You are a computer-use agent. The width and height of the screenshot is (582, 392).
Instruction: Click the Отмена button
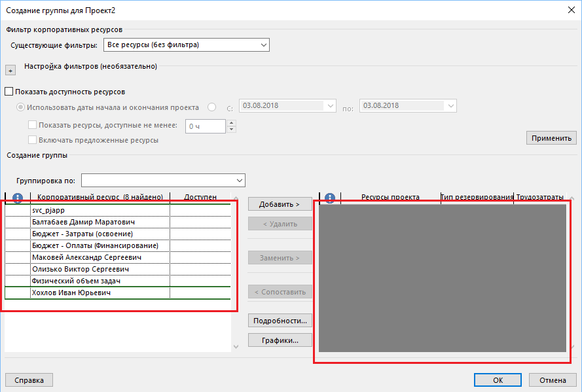pyautogui.click(x=553, y=380)
